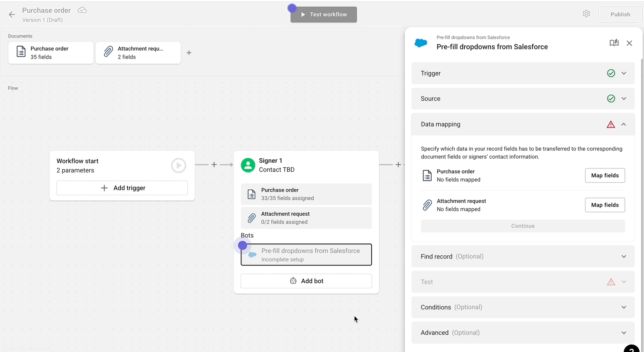Viewport: 644px width, 352px height.
Task: Open the bot documentation book icon
Action: tap(614, 42)
